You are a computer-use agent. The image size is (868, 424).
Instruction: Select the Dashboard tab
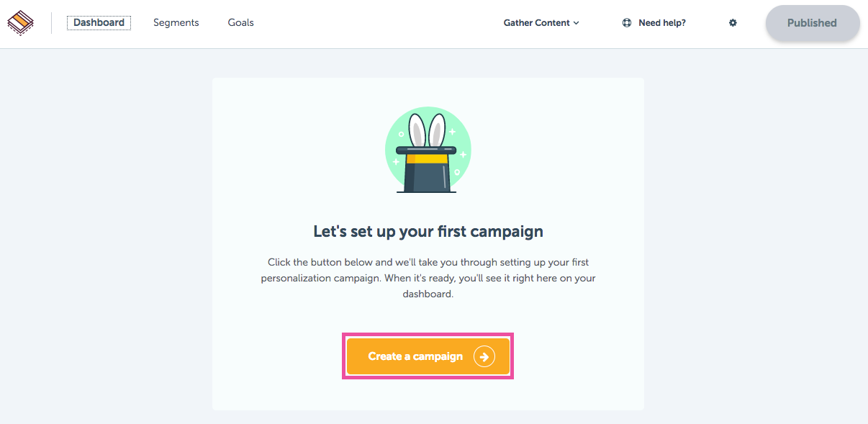click(x=99, y=23)
